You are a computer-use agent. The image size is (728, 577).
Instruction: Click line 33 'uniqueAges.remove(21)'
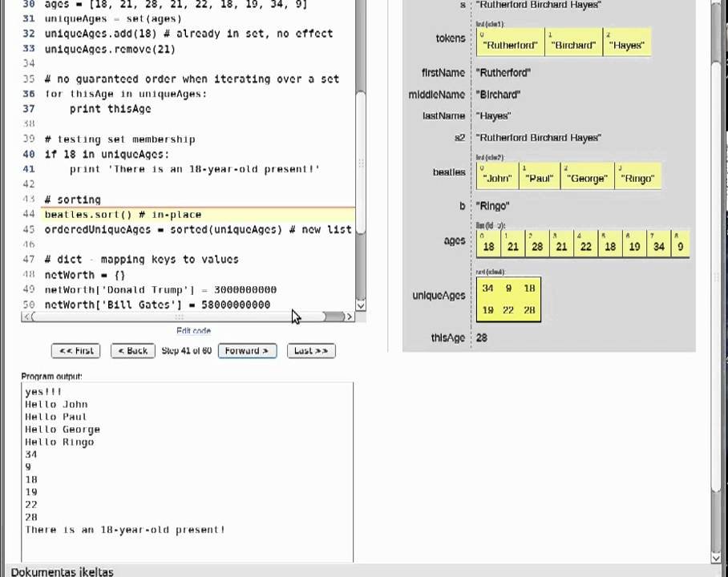[110, 49]
